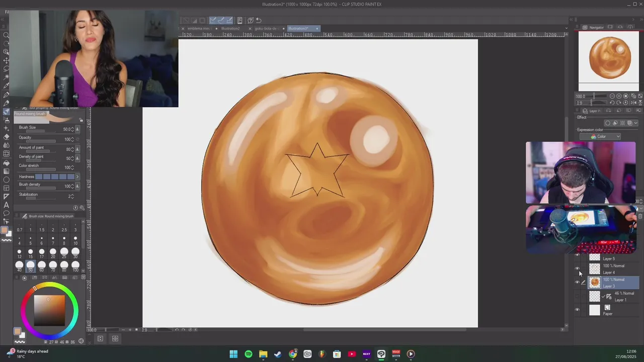
Task: Click the Windows Start button
Action: (233, 354)
